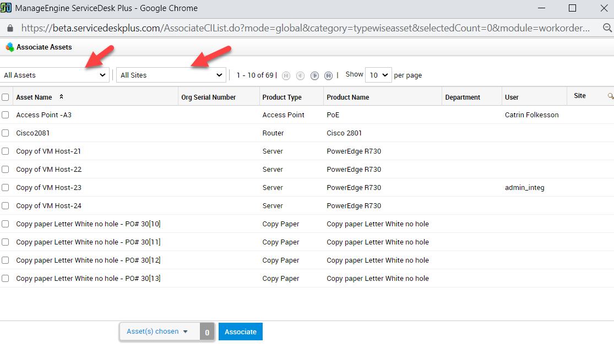Select Copy of VM Host-24 checkbox
Screen dimensions: 614x364
click(x=5, y=205)
